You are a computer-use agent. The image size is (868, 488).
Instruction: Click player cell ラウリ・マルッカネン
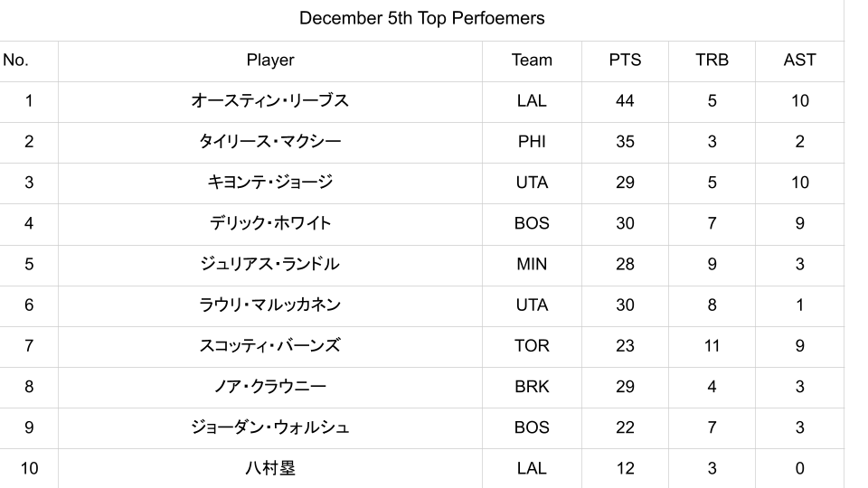(x=269, y=305)
